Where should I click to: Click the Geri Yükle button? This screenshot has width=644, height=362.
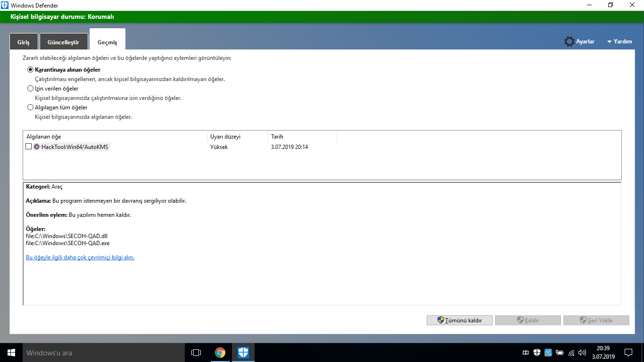[596, 320]
